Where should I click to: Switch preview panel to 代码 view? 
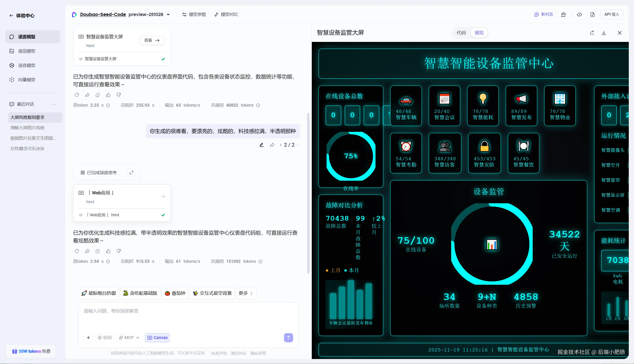coord(461,33)
